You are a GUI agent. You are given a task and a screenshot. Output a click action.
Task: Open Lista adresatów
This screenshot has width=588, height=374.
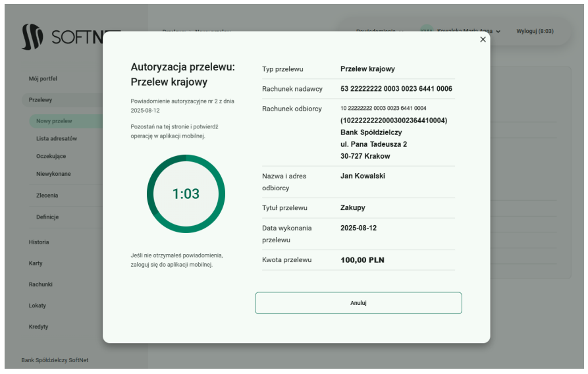pyautogui.click(x=57, y=139)
